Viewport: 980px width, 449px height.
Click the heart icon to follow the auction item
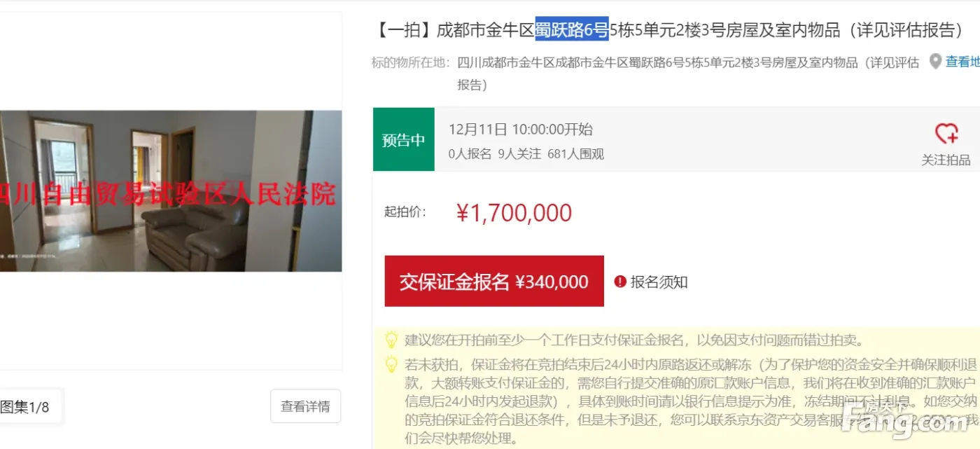point(946,133)
